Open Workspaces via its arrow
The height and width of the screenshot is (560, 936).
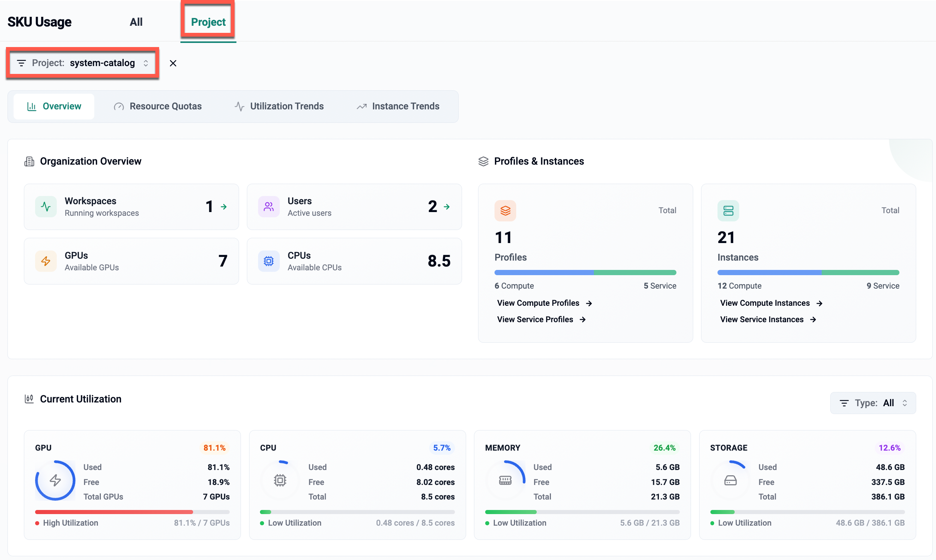tap(224, 207)
